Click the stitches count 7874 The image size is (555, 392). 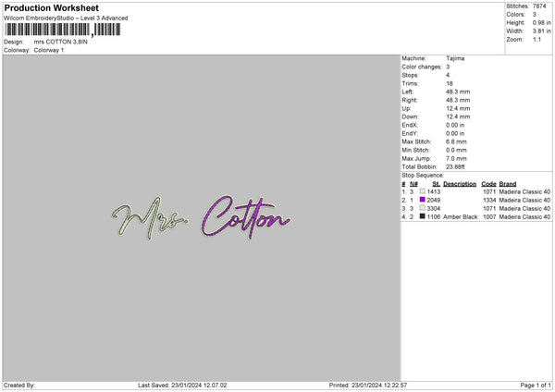[539, 6]
